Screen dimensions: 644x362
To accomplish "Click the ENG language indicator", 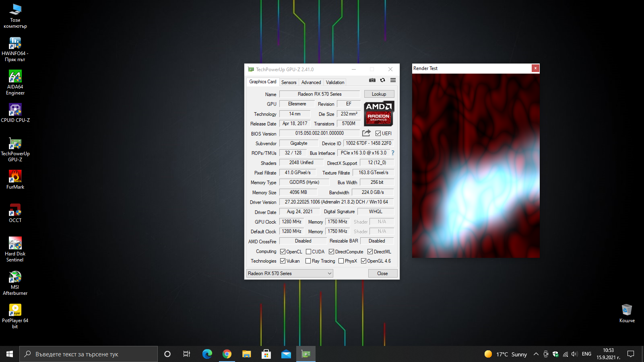I will 586,354.
